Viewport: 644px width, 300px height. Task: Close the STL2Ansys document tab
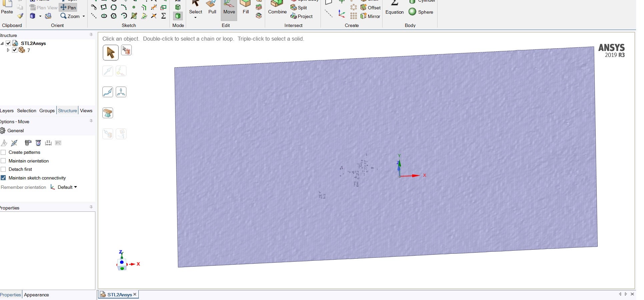coord(135,294)
